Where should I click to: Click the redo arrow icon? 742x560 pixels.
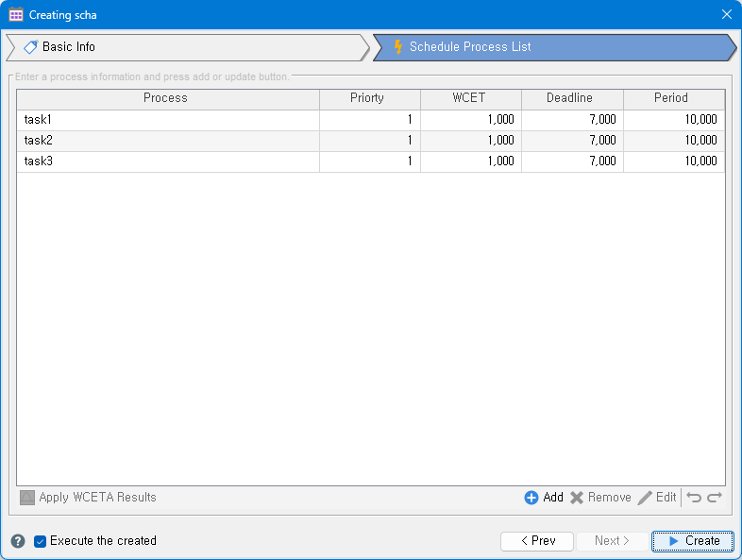click(715, 498)
